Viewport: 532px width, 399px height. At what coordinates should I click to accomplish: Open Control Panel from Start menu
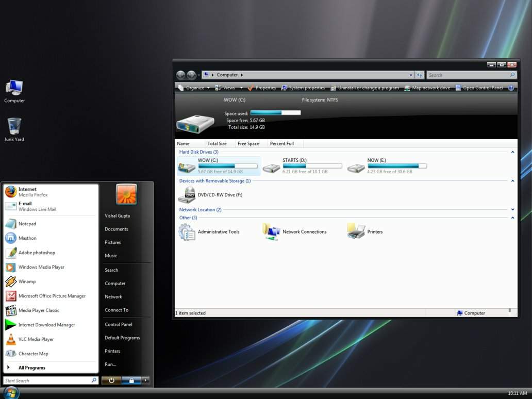(x=119, y=324)
